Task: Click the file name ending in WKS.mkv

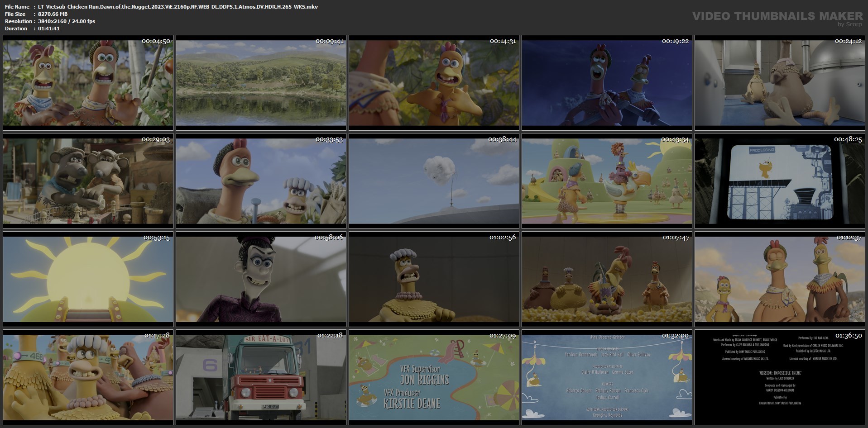Action: [178, 7]
